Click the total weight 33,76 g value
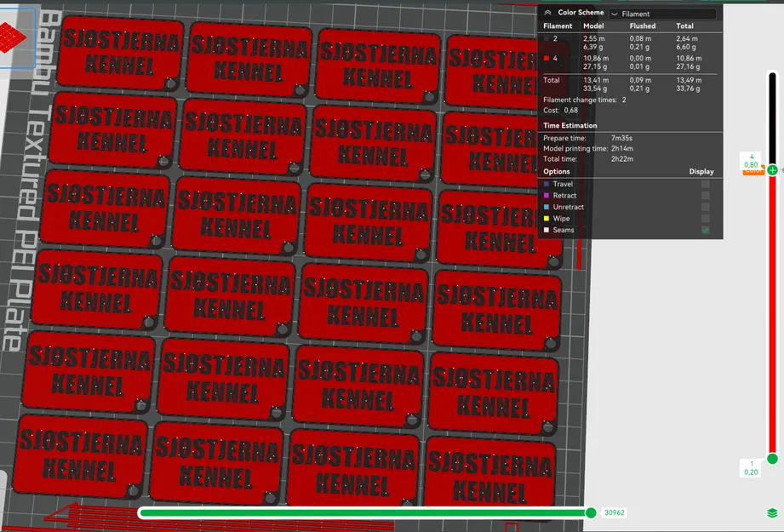The image size is (784, 532). (688, 89)
